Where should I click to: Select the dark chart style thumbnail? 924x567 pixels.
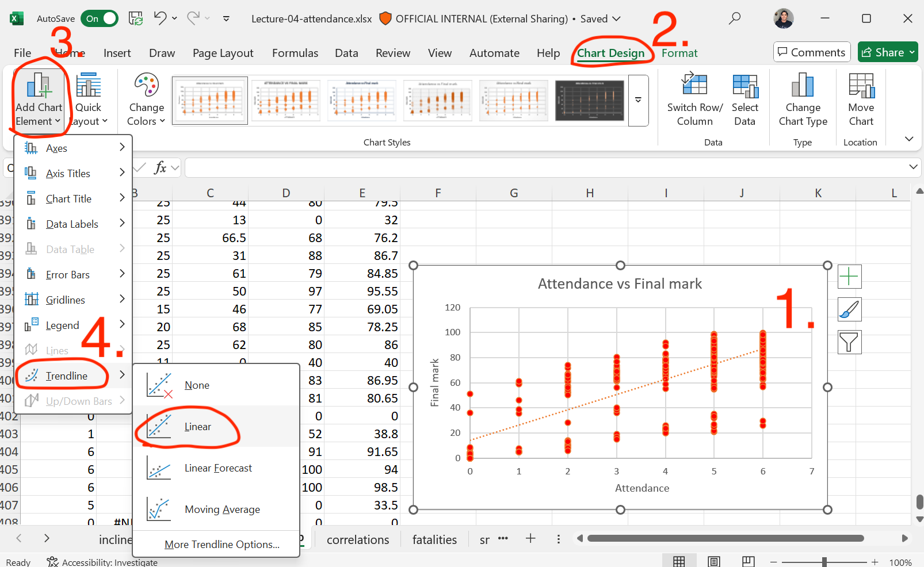pos(589,100)
